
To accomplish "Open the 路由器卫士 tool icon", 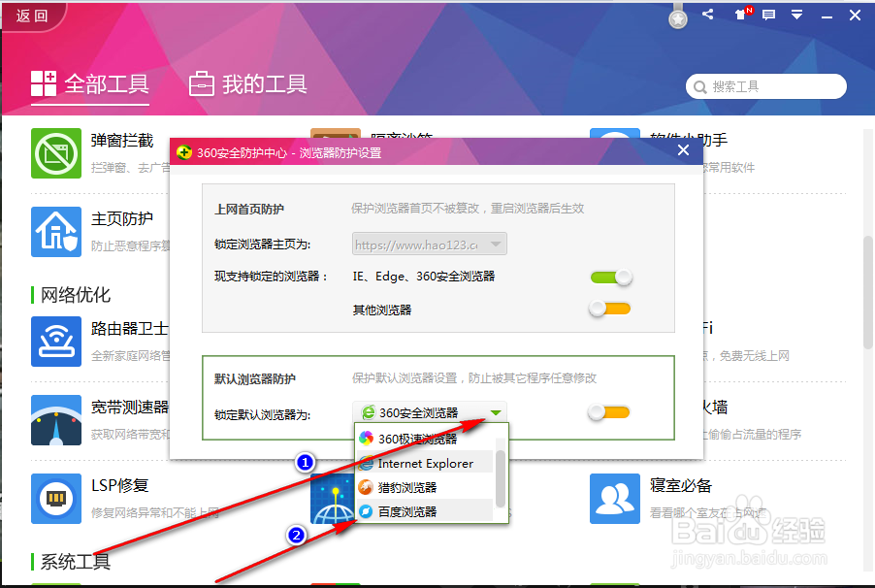I will tap(56, 342).
